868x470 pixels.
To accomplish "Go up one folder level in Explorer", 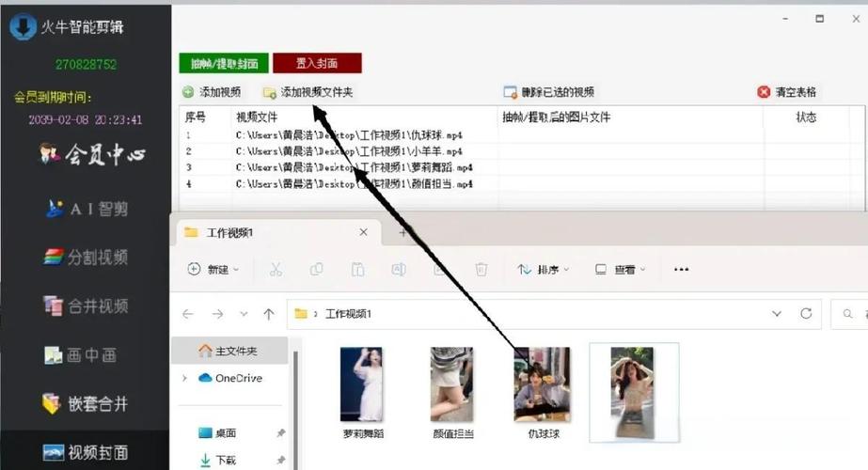I will [269, 314].
